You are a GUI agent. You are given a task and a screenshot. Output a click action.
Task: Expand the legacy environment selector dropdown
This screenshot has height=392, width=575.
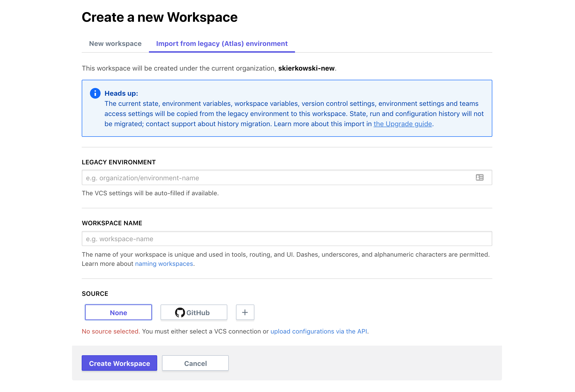tap(480, 178)
